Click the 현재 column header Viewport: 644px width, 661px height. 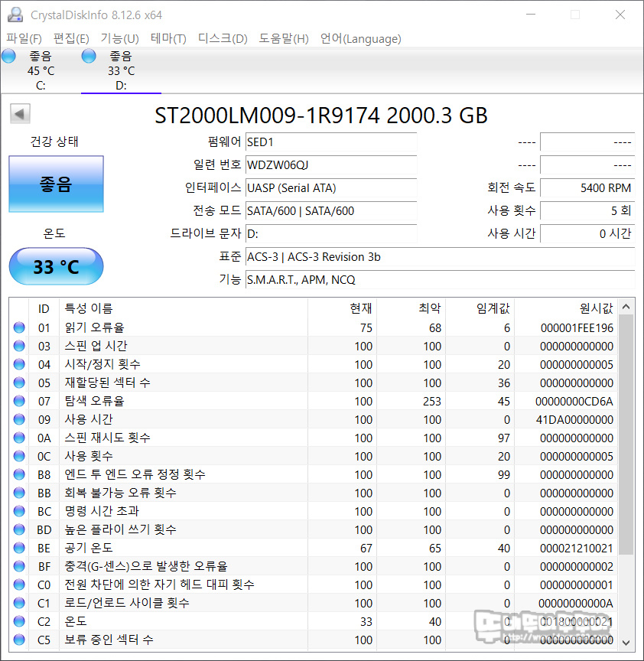(342, 308)
